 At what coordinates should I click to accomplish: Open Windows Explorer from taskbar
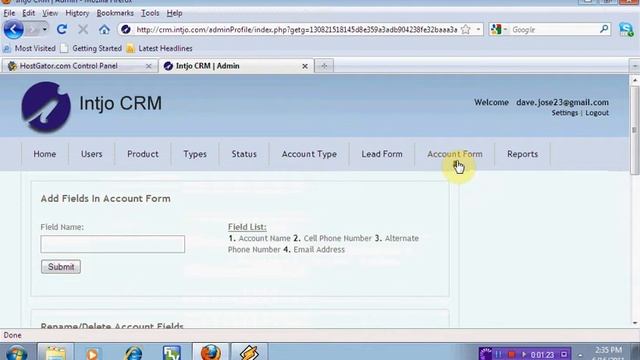56,353
